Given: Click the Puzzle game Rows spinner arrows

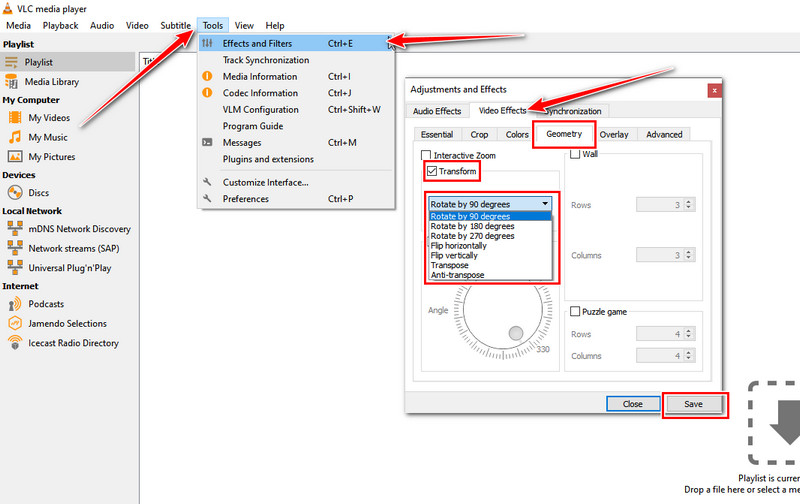Looking at the screenshot, I should pyautogui.click(x=689, y=334).
